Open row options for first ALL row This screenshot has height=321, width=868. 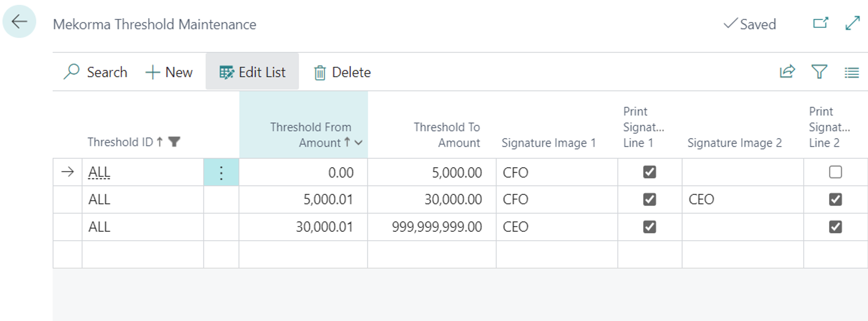[221, 173]
